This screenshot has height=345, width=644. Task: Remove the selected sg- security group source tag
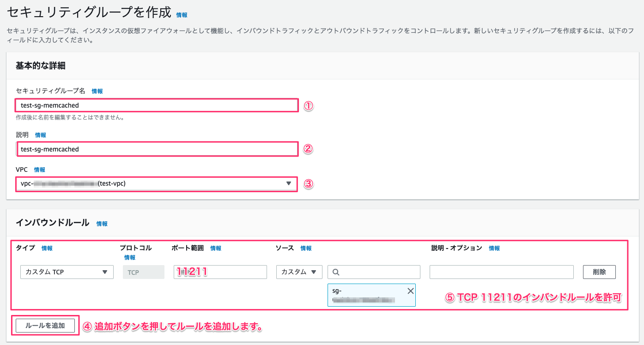410,291
